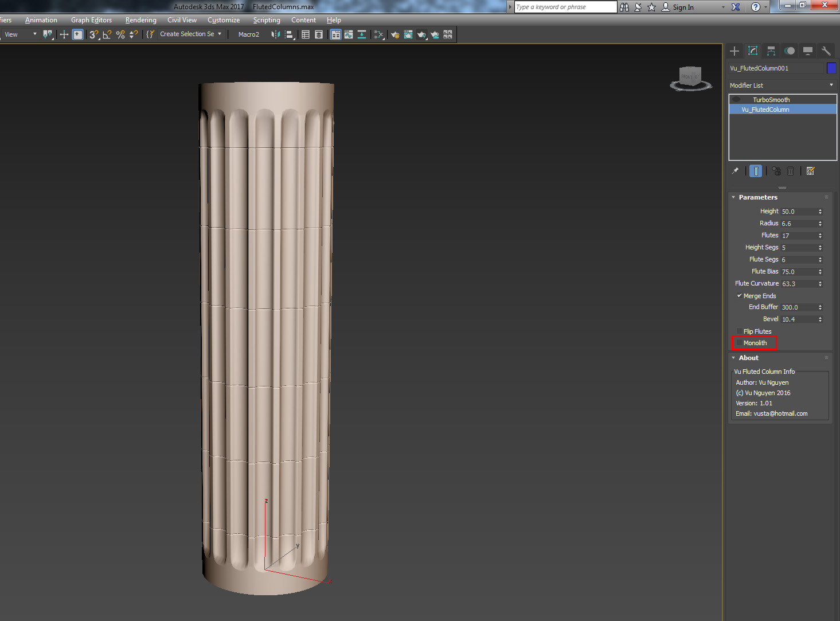Enable the Flip Flutes checkbox

[740, 331]
